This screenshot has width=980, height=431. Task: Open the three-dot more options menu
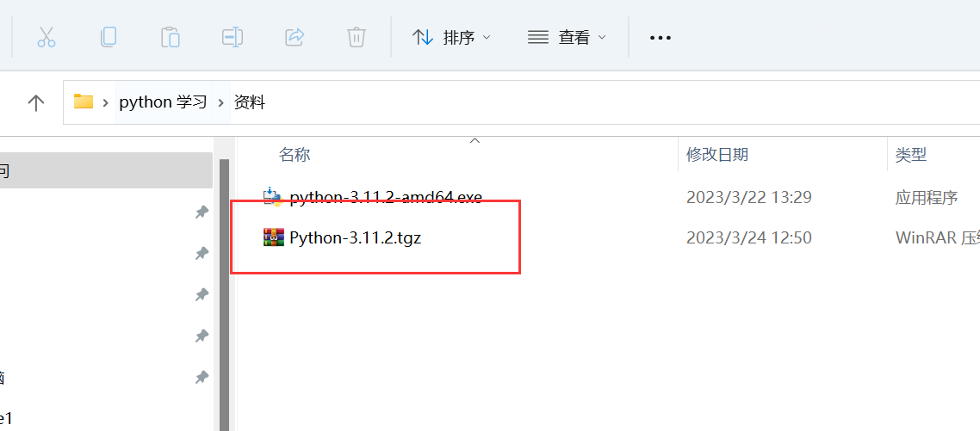coord(660,38)
